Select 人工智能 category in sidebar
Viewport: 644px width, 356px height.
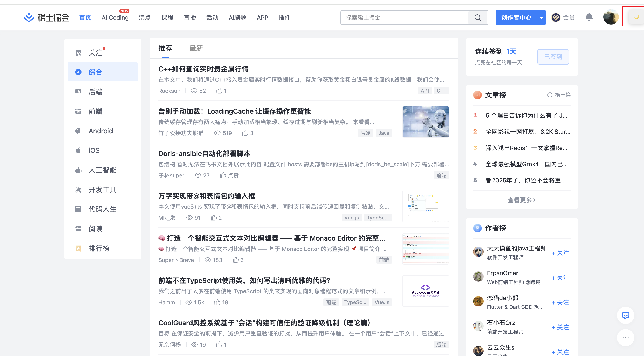(102, 170)
